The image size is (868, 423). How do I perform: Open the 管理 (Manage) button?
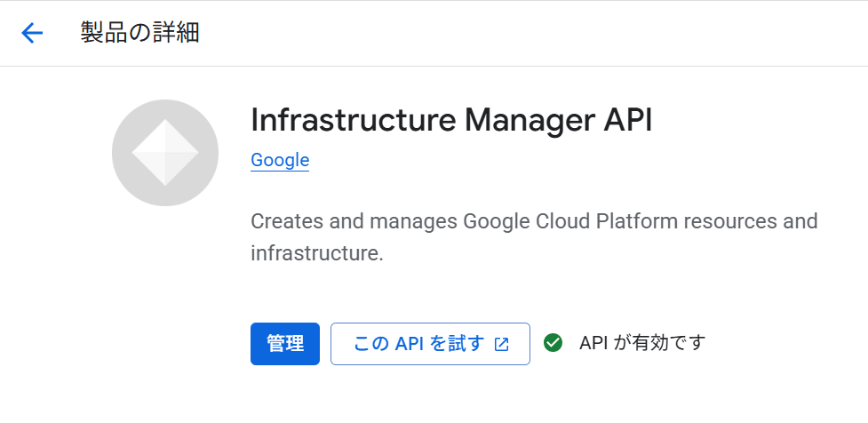coord(285,344)
